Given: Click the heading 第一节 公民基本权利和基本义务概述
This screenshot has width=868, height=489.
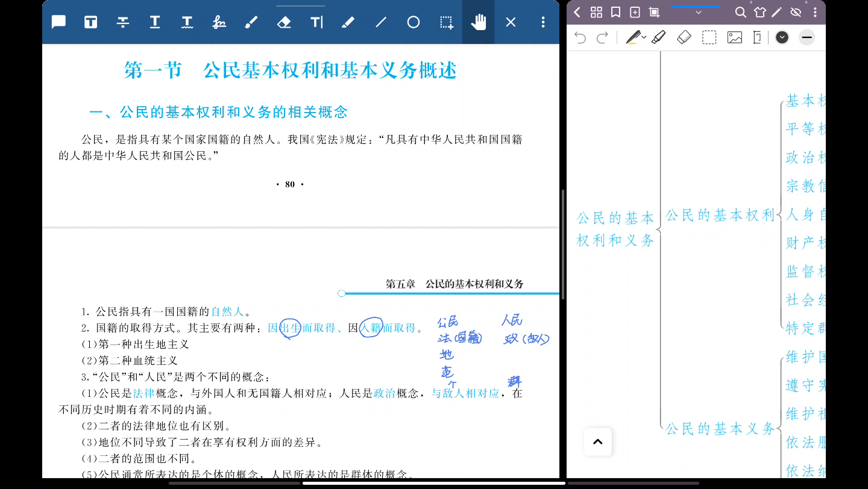Looking at the screenshot, I should (291, 70).
